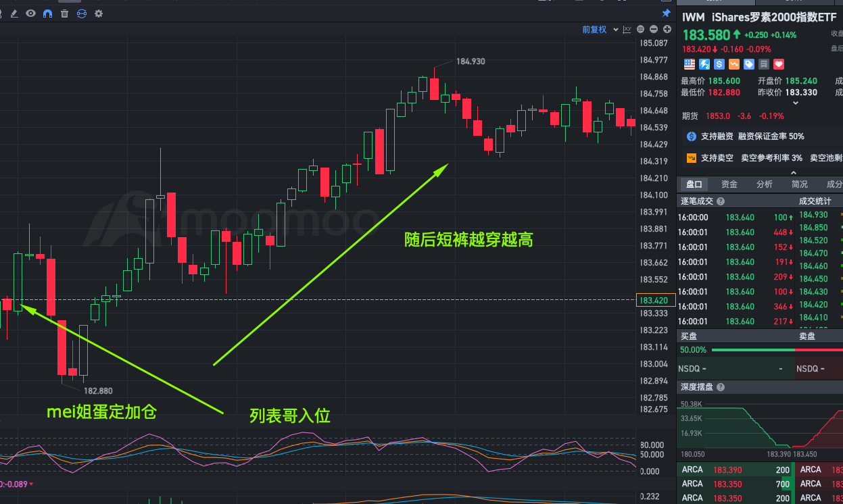Click the 最低价 182.880 value

tap(724, 93)
